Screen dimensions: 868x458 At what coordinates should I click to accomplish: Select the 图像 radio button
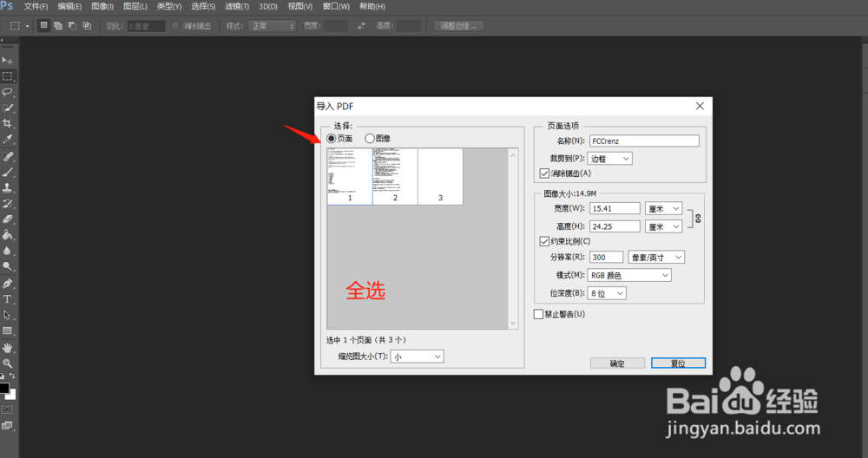tap(369, 138)
